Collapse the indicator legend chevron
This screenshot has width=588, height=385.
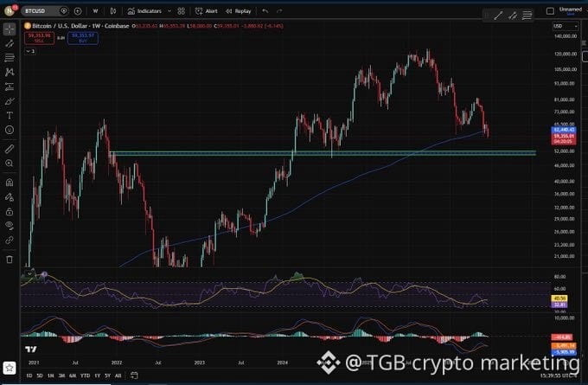[x=30, y=51]
